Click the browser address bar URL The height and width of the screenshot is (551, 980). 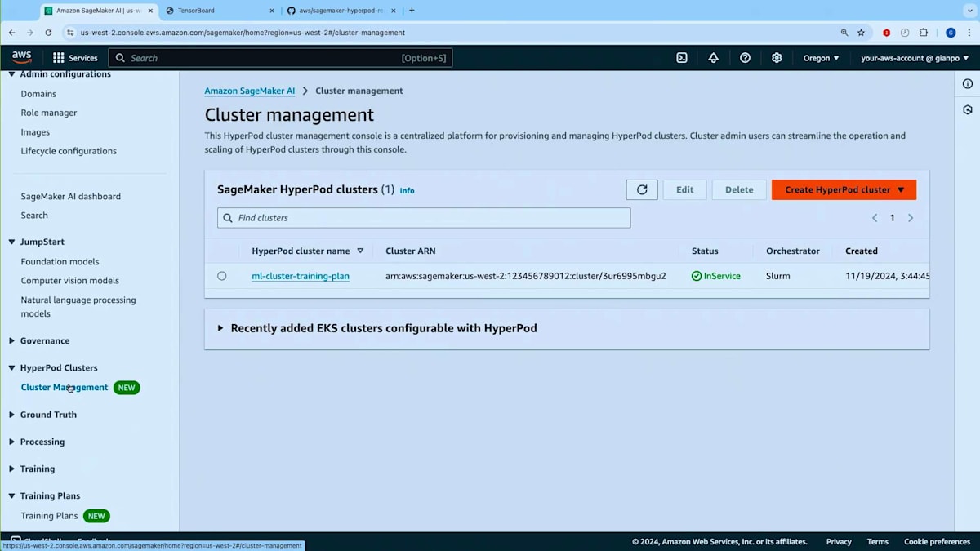(x=243, y=33)
